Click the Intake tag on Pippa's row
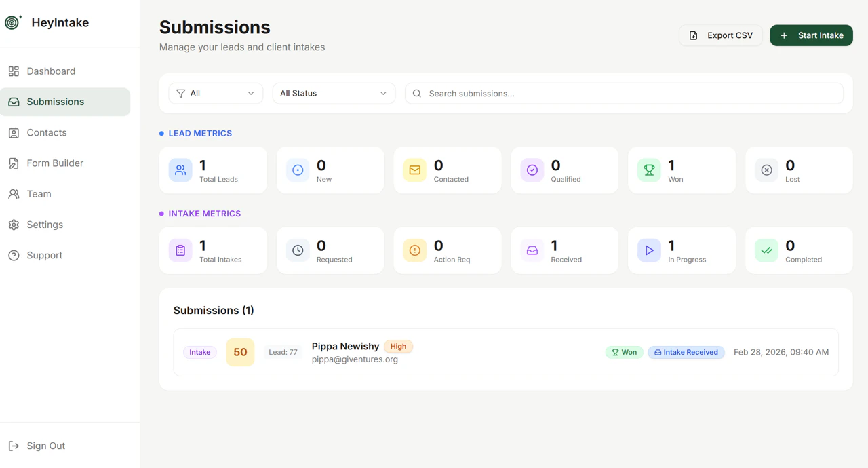Viewport: 868px width, 468px height. coord(200,352)
